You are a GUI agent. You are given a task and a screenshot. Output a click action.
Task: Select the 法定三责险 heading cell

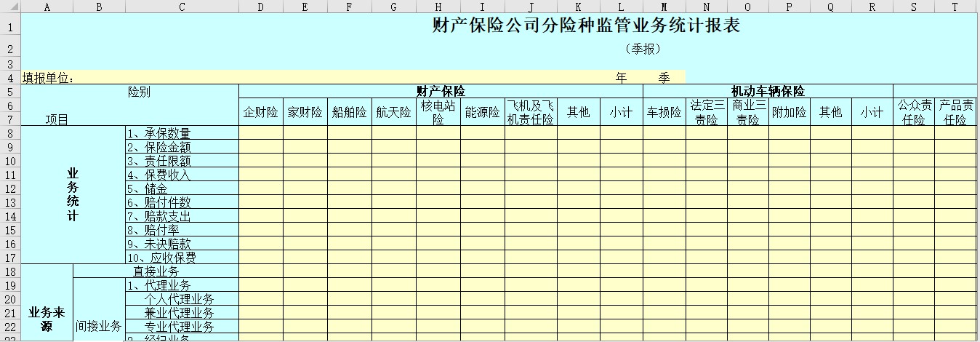(x=706, y=112)
